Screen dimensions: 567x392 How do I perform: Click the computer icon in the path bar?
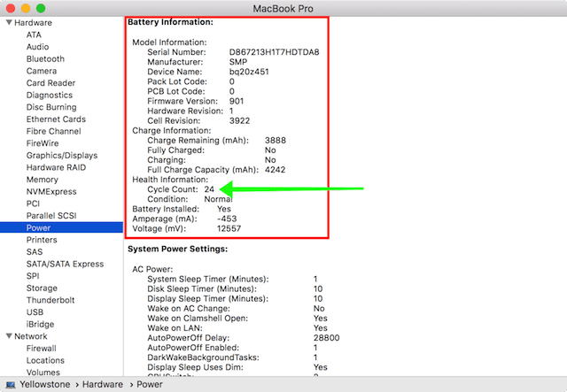pyautogui.click(x=11, y=385)
